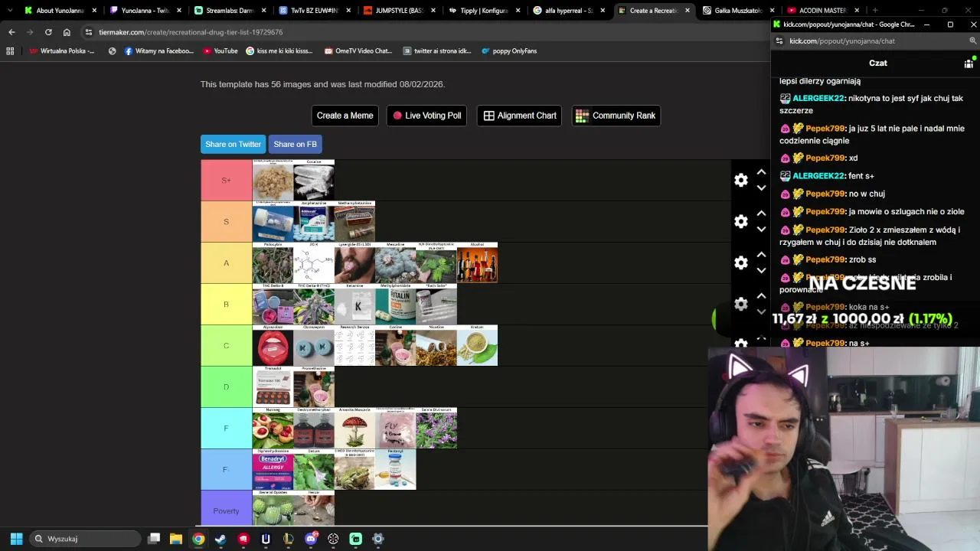The width and height of the screenshot is (980, 551).
Task: Select the D tier label
Action: 226,386
